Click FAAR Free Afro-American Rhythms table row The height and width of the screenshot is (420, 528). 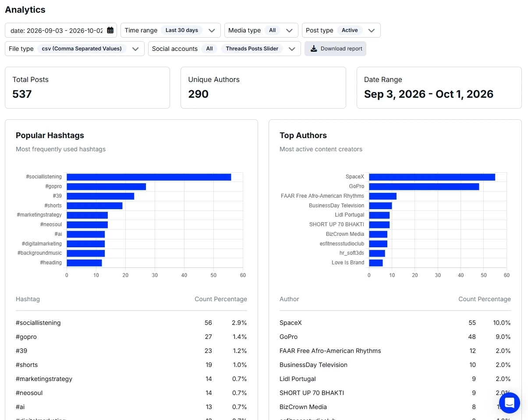click(x=395, y=351)
